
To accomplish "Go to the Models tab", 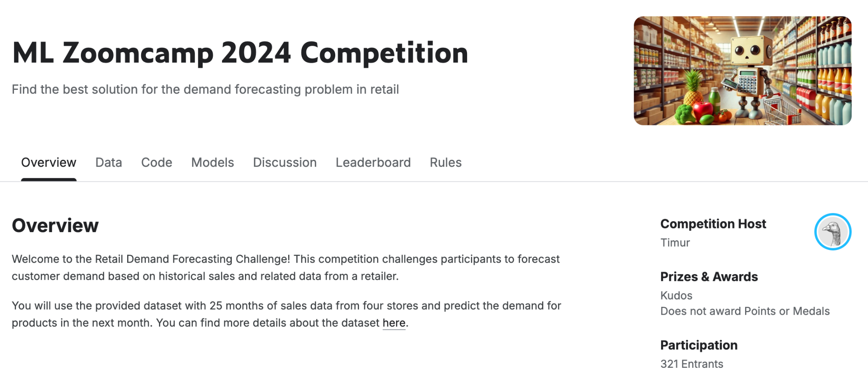I will (212, 163).
